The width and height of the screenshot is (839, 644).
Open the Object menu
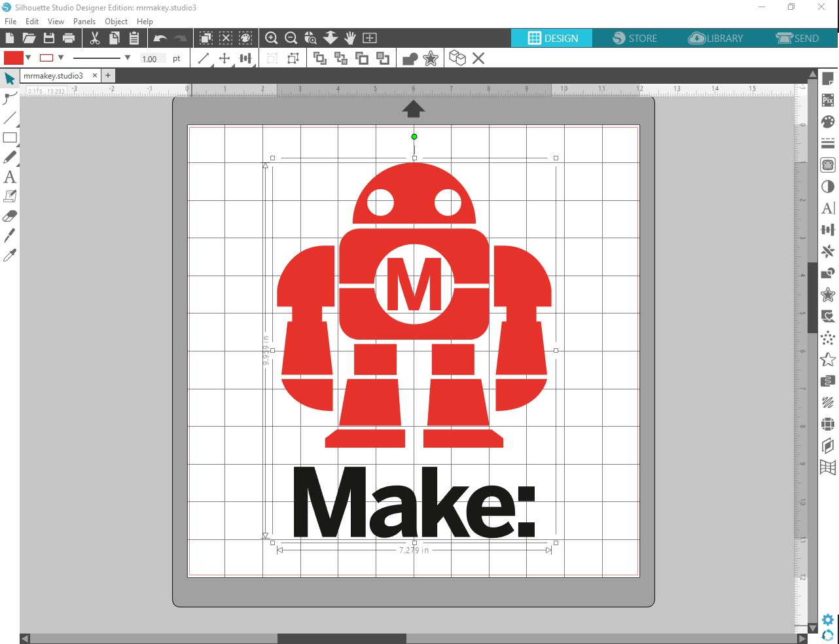coord(116,22)
